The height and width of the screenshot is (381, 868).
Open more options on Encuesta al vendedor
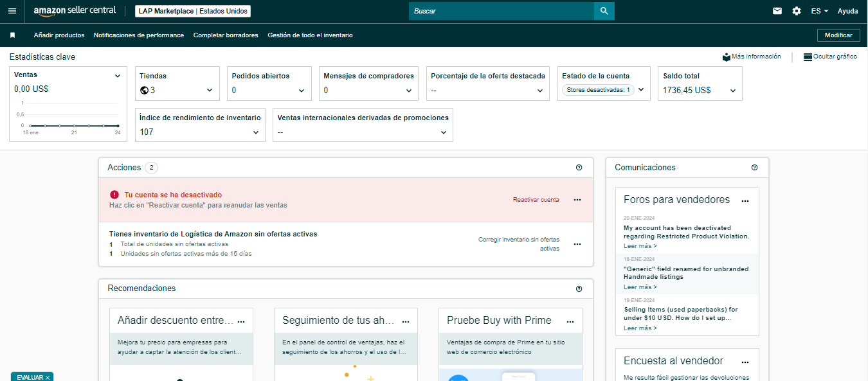(x=745, y=362)
